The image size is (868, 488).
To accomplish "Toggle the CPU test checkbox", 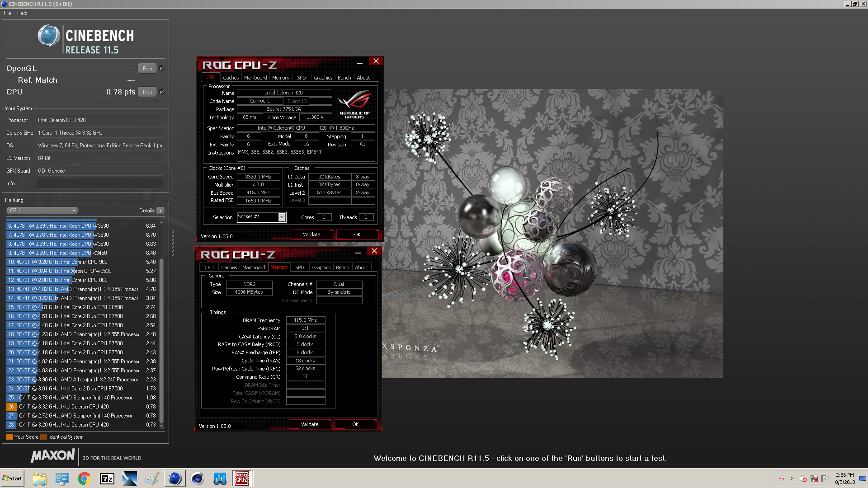I will click(162, 92).
